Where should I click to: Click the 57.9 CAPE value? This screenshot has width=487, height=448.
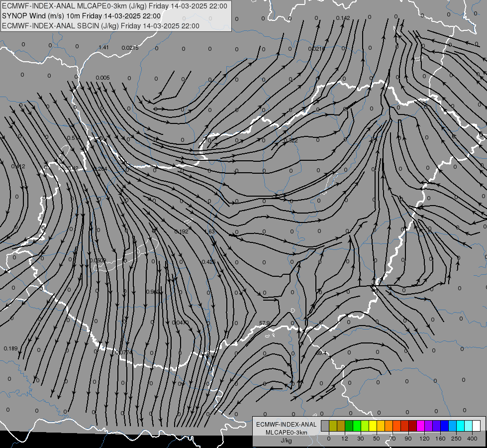[264, 323]
